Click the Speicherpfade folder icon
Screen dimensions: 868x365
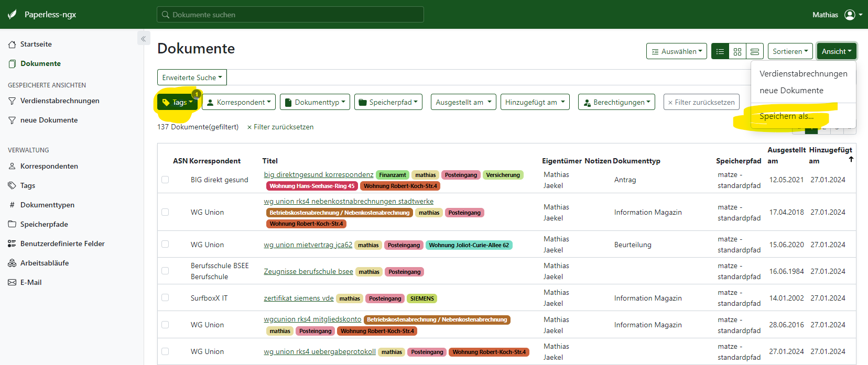click(12, 224)
